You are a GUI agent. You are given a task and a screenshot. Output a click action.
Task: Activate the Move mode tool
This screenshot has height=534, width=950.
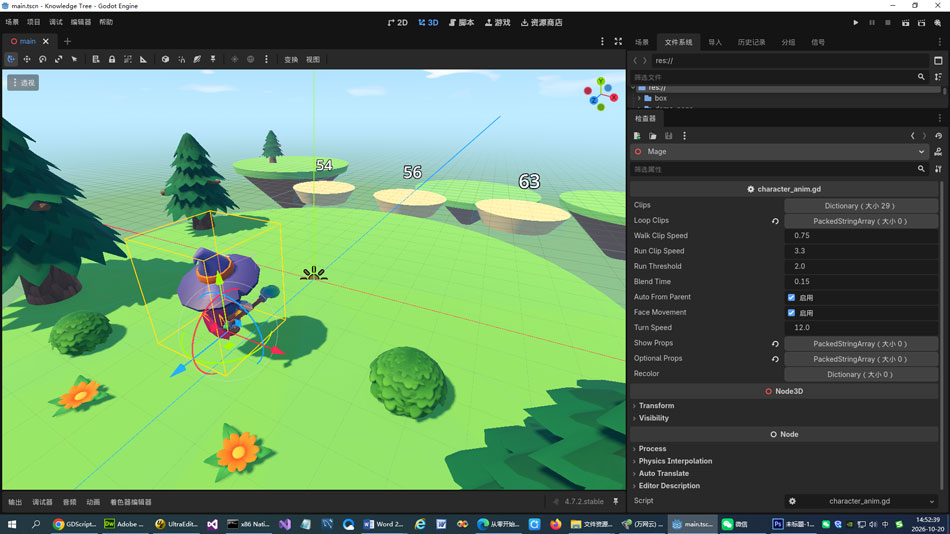[27, 59]
